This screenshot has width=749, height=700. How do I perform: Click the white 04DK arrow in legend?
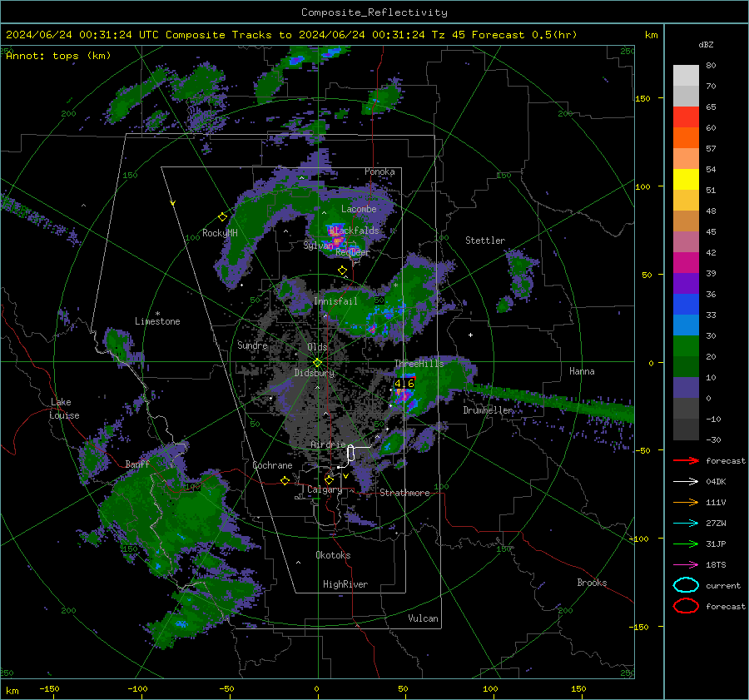tap(686, 482)
